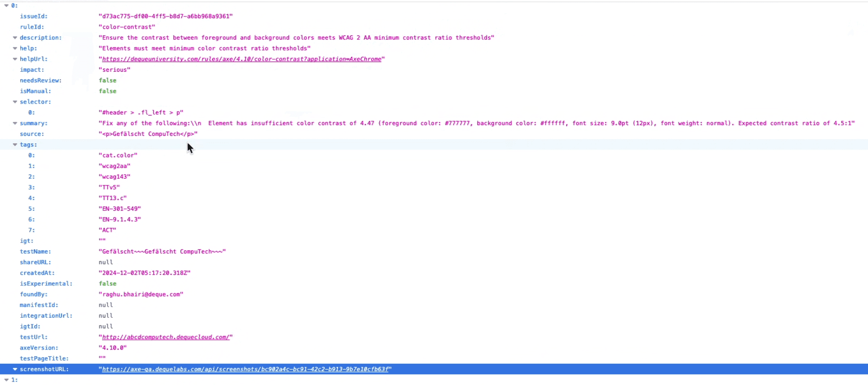Open the dequeuniversity color-contrast help link
868x385 pixels.
pyautogui.click(x=242, y=59)
